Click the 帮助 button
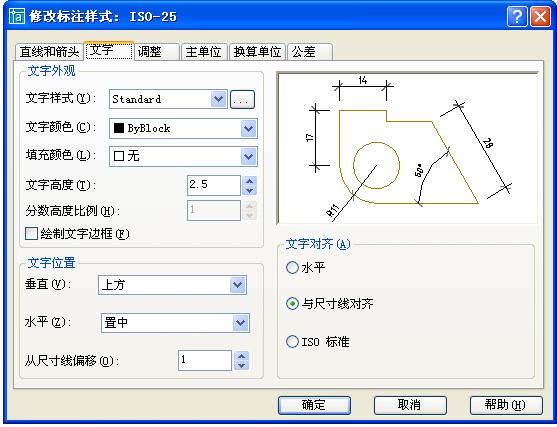557x427 pixels. click(x=506, y=405)
